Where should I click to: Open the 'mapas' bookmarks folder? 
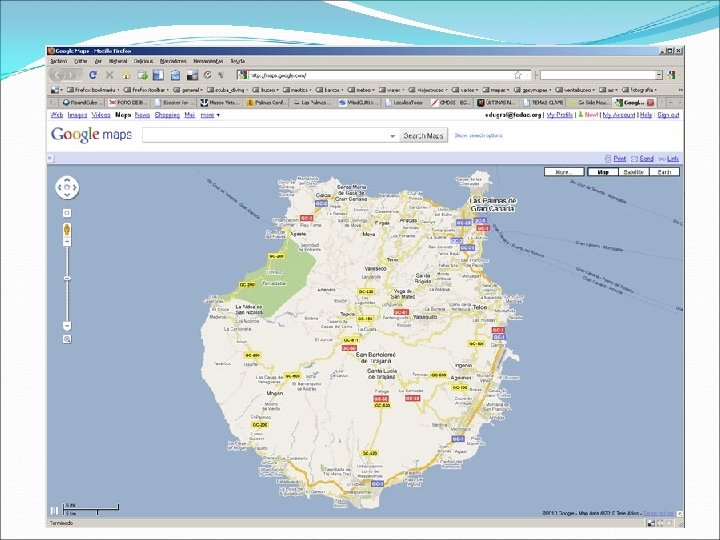click(x=495, y=90)
